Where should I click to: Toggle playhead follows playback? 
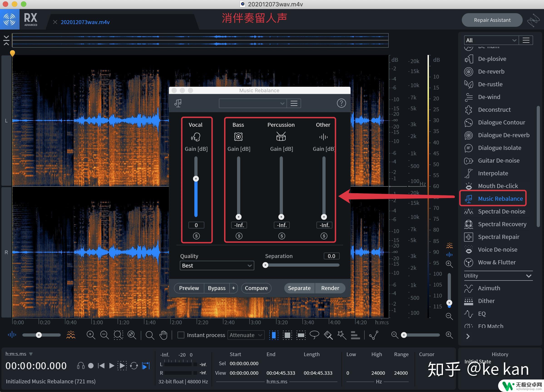(x=146, y=366)
